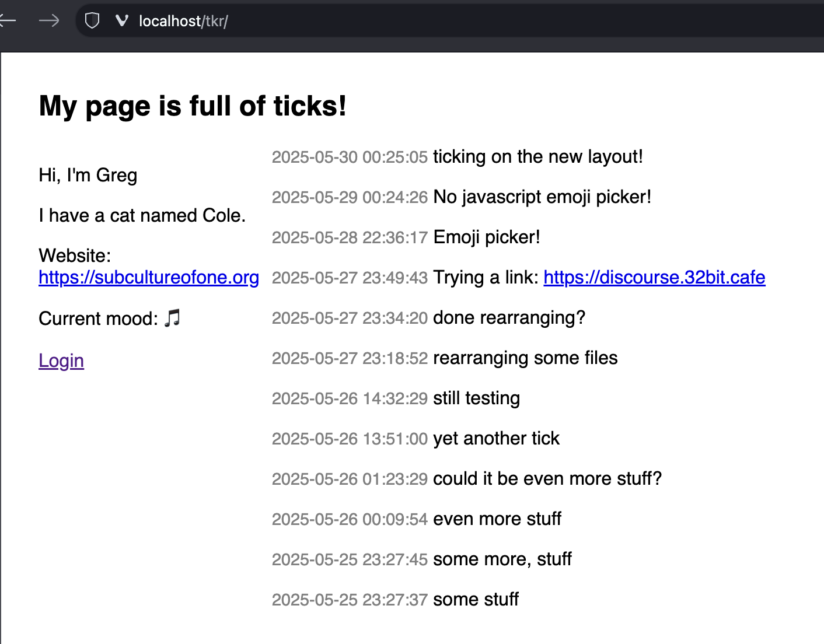The image size is (824, 644).
Task: Focus the localhost/tkr/ address bar
Action: click(449, 21)
